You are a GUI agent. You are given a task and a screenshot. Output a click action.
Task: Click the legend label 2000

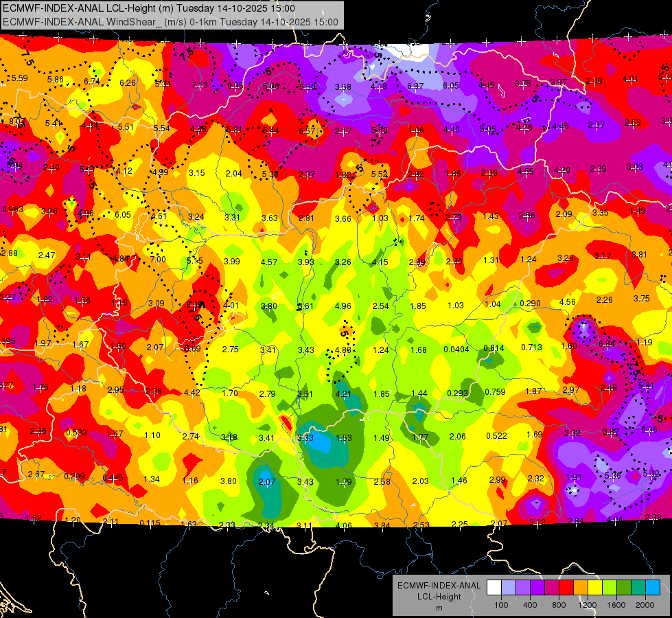[645, 605]
